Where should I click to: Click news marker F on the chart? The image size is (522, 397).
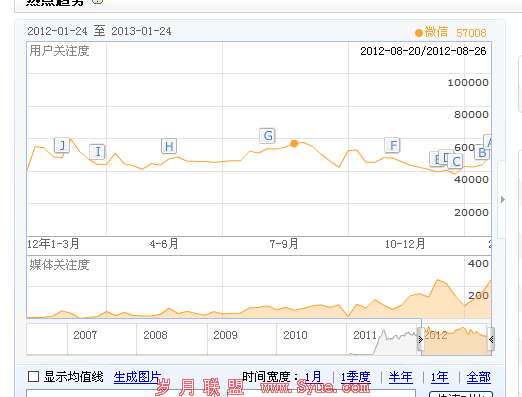(393, 145)
